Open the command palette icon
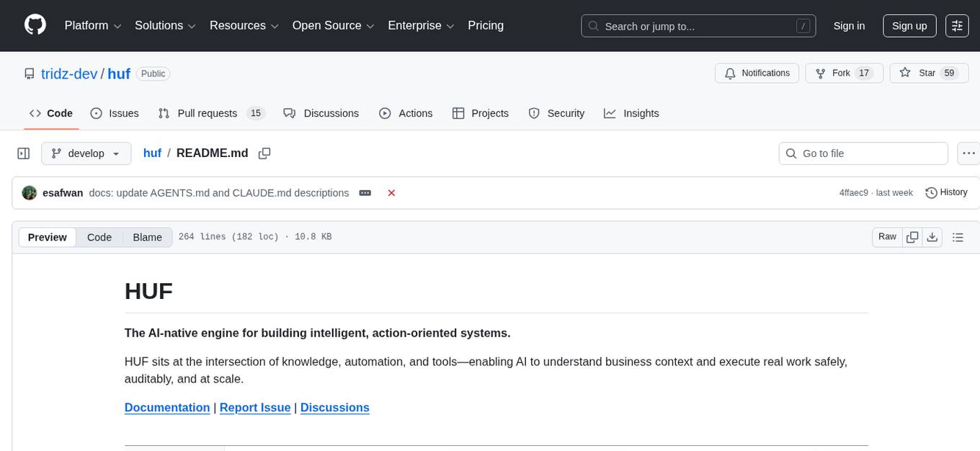Viewport: 980px width, 451px height. click(x=957, y=26)
